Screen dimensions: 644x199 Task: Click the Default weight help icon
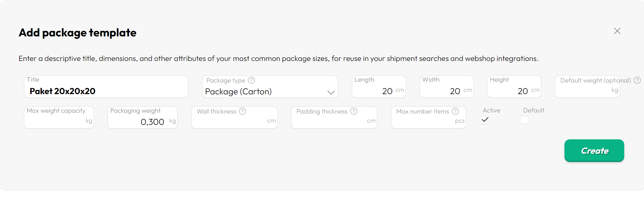(637, 80)
